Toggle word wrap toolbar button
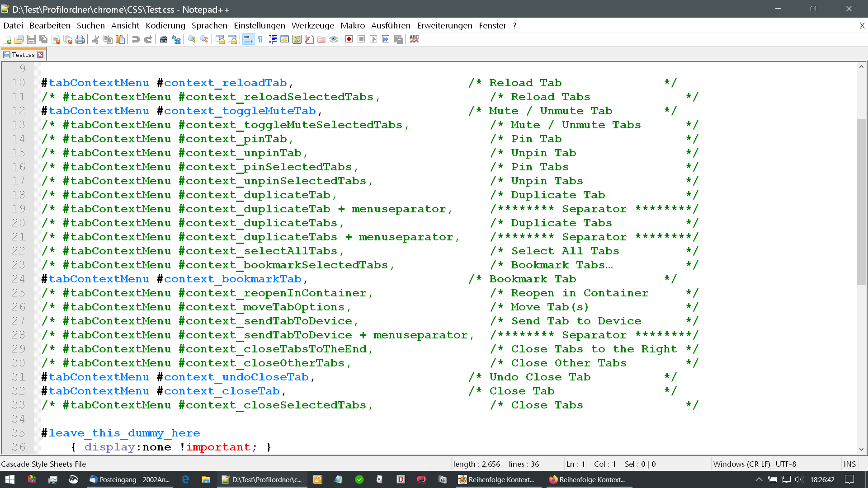Viewport: 868px width, 488px height. point(248,40)
